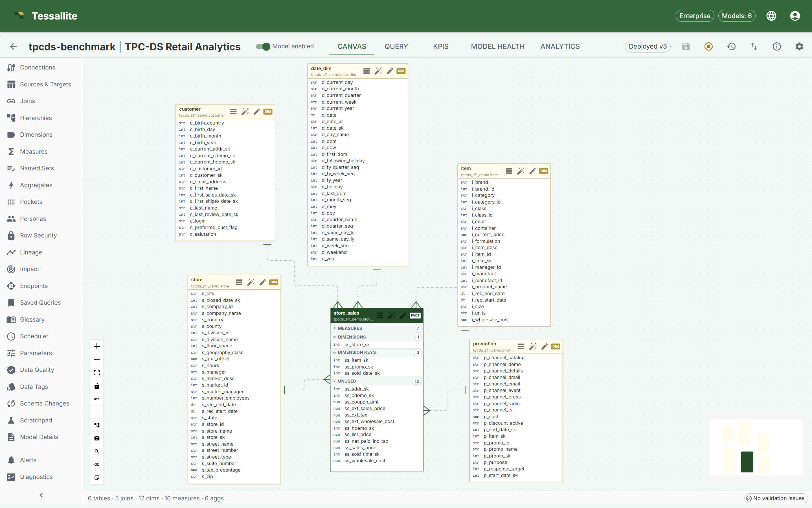Collapse the DIMENSIONS section in store_sales
Viewport: 812px width, 508px height.
point(377,337)
